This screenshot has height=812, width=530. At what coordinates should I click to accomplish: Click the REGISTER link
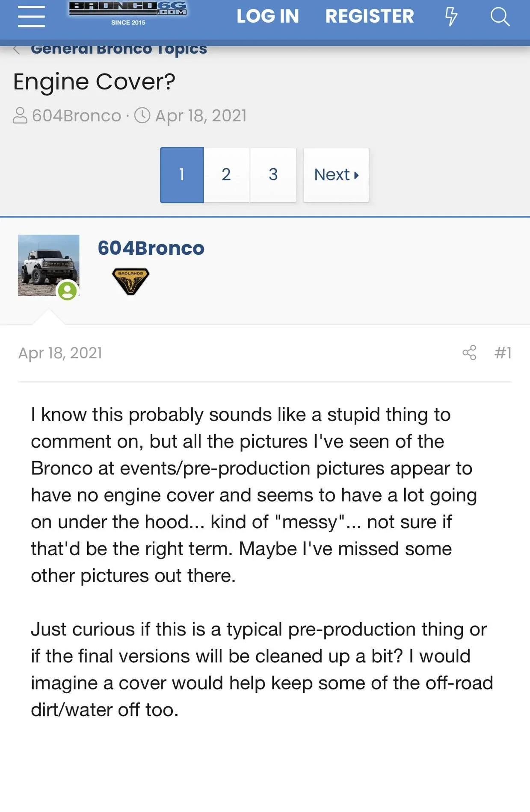pos(370,16)
